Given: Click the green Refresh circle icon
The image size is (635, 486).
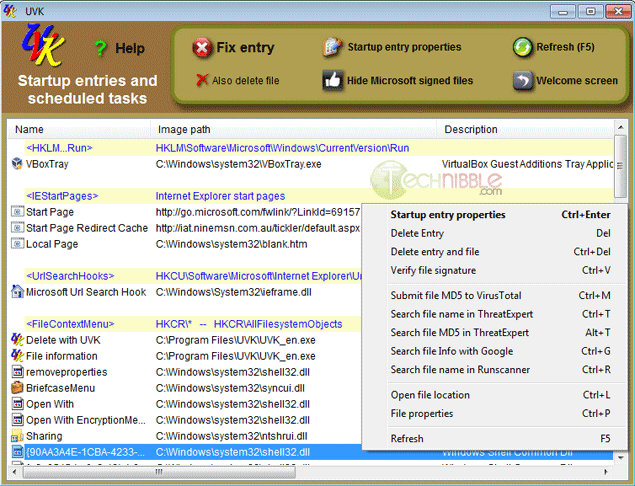Looking at the screenshot, I should (522, 47).
